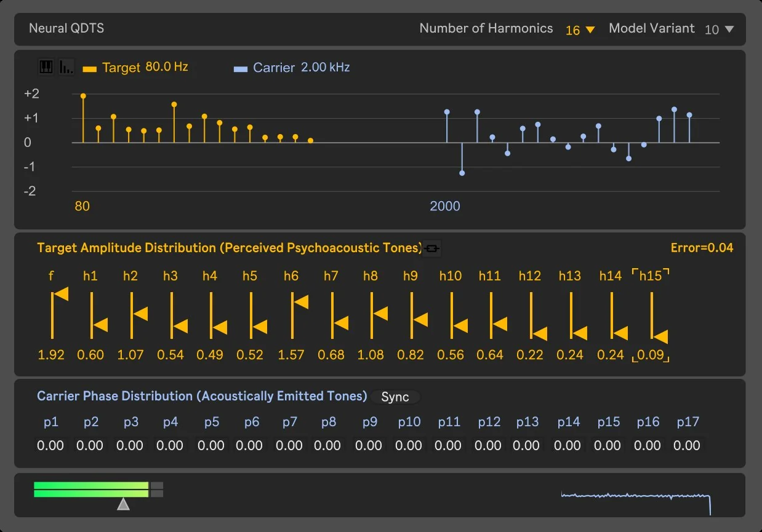This screenshot has width=762, height=532.
Task: Adjust the h5 amplitude slider
Action: pyautogui.click(x=259, y=315)
